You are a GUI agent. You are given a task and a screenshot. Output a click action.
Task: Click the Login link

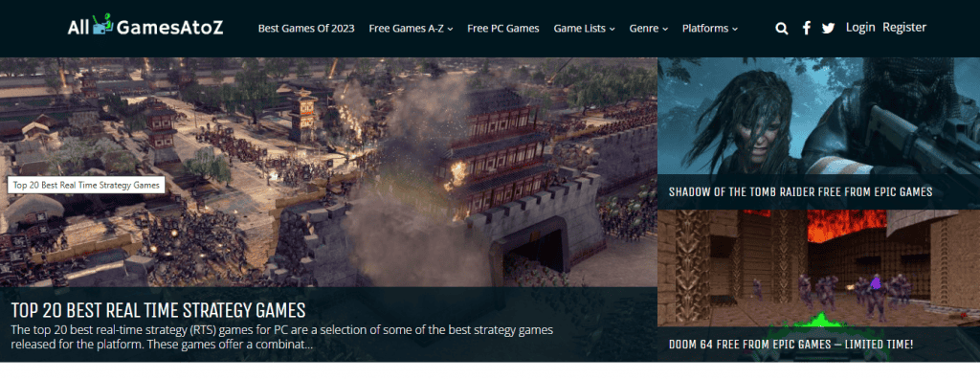860,28
